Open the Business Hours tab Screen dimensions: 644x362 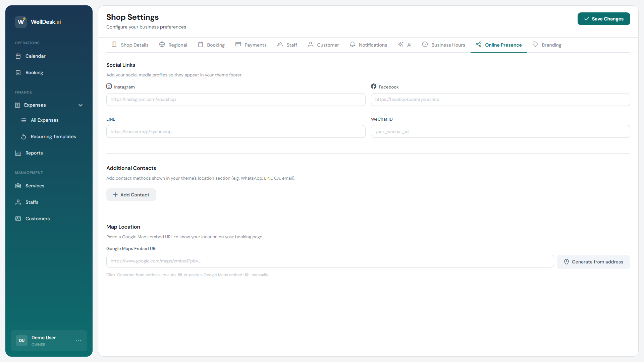(443, 45)
